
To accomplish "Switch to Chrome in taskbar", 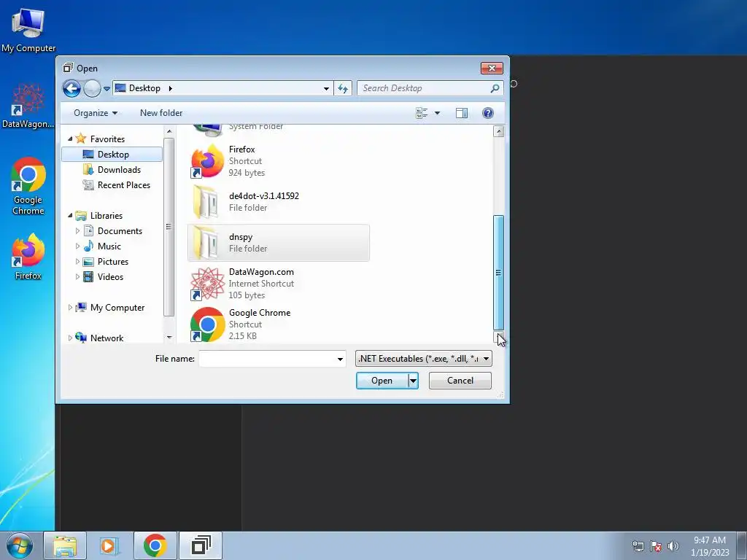I will (155, 545).
